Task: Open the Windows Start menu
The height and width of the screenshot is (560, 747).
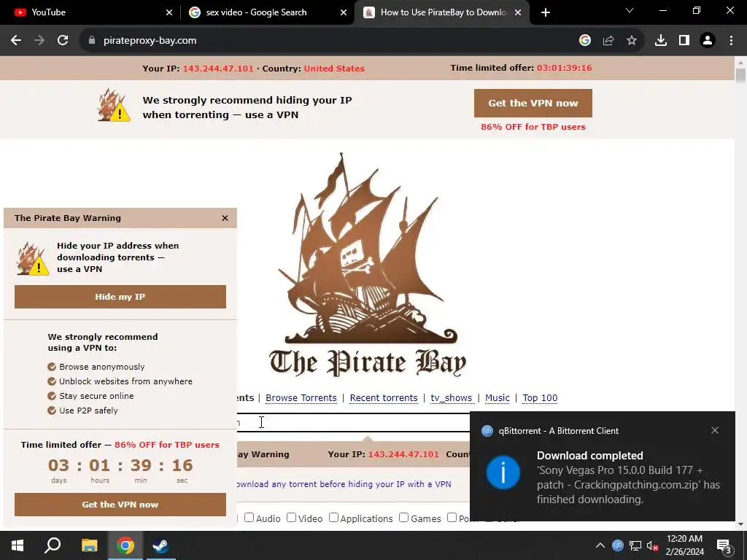Action: (x=18, y=545)
